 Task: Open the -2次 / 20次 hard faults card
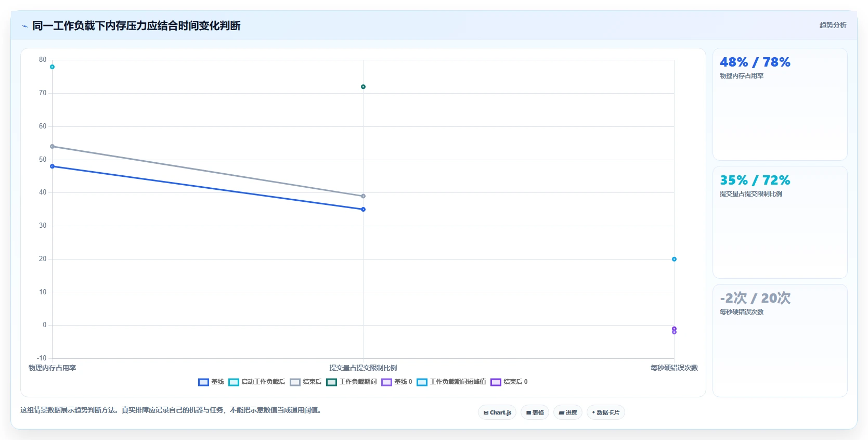780,340
